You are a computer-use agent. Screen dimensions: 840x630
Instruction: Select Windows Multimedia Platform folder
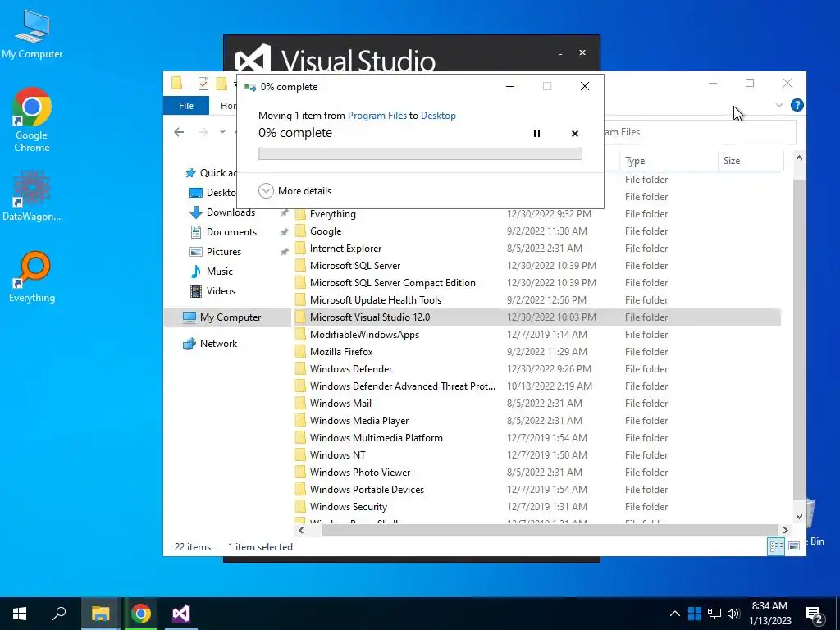(x=537, y=438)
